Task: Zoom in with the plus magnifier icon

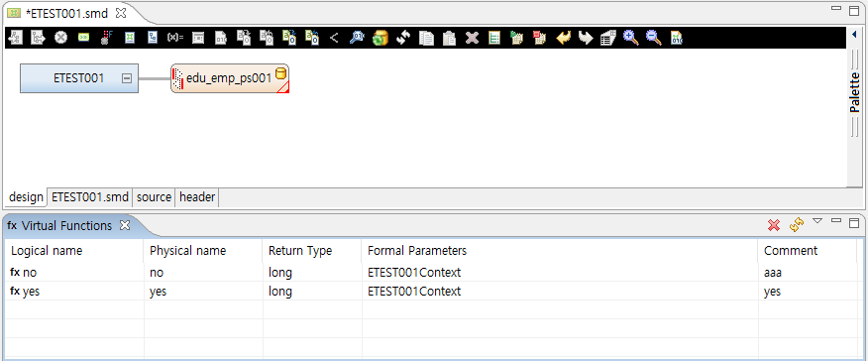Action: (x=631, y=38)
